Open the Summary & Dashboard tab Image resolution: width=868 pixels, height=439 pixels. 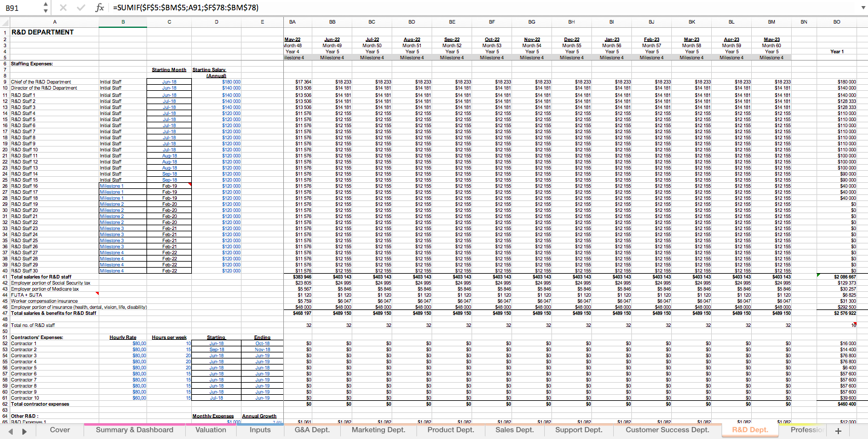134,430
